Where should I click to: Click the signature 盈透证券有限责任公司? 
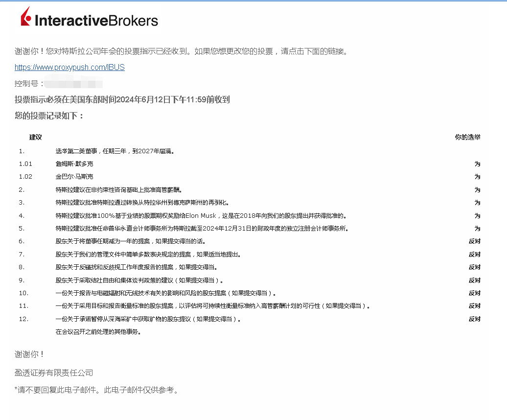[x=54, y=373]
